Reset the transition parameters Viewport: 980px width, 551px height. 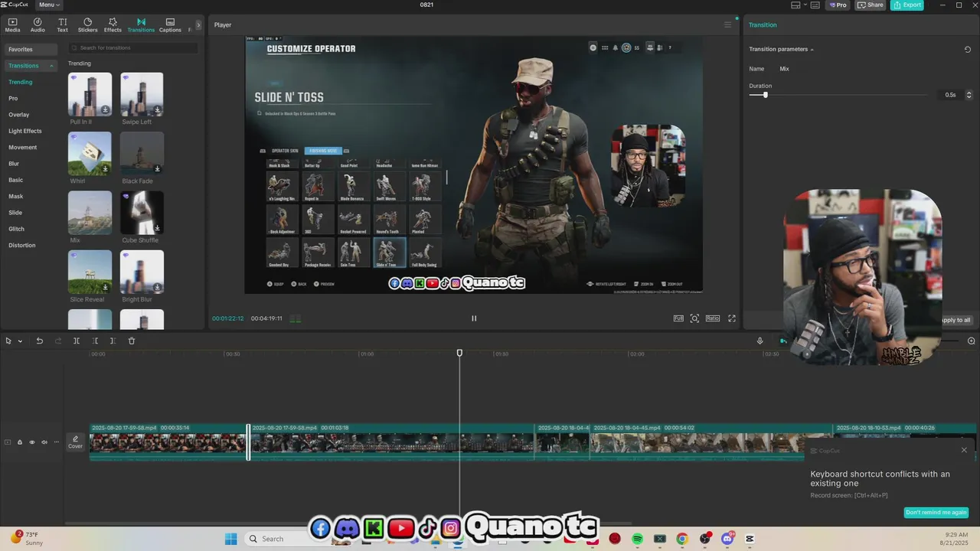[x=968, y=49]
